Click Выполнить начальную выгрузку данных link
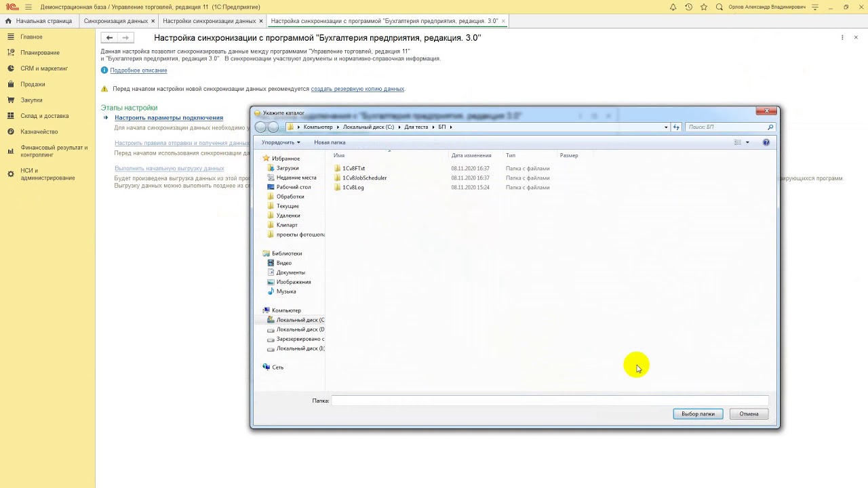The height and width of the screenshot is (488, 868). tap(169, 168)
